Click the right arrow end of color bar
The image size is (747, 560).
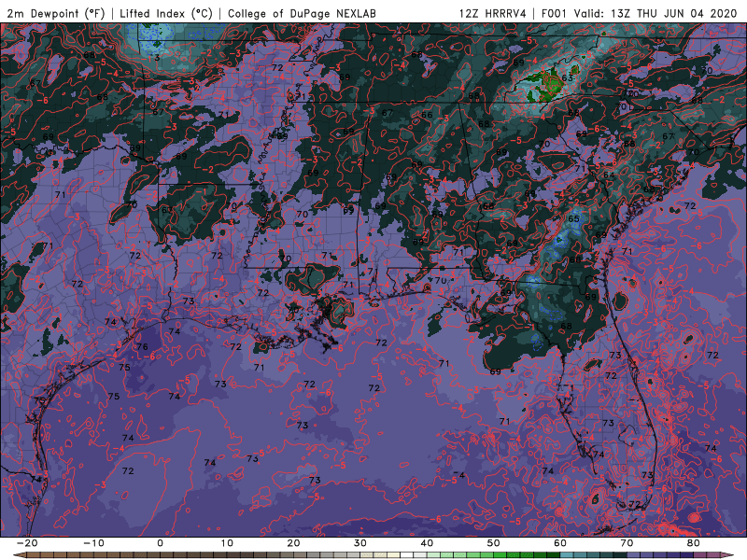point(728,555)
